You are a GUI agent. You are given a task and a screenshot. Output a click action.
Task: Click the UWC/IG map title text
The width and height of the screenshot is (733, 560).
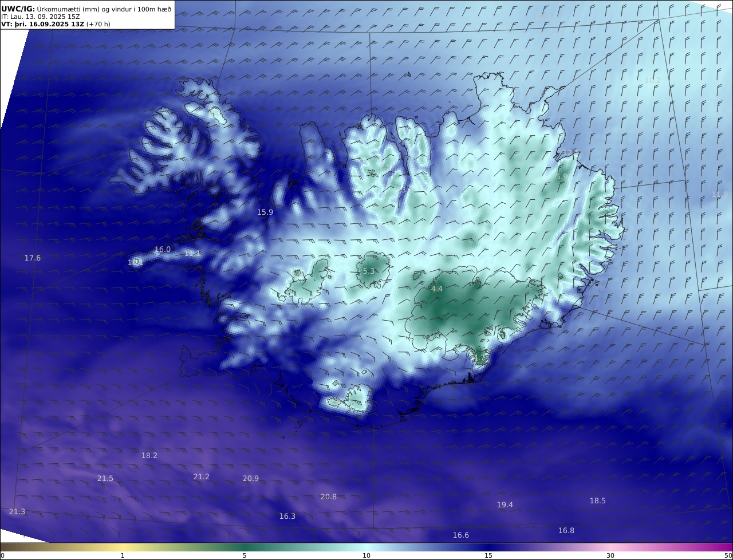(86, 9)
